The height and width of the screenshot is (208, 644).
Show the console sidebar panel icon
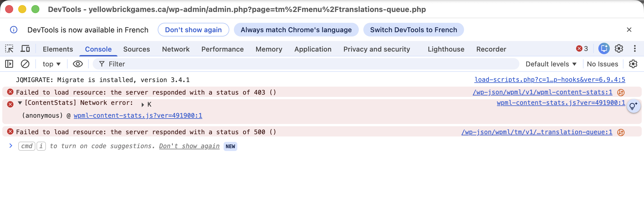(x=9, y=64)
